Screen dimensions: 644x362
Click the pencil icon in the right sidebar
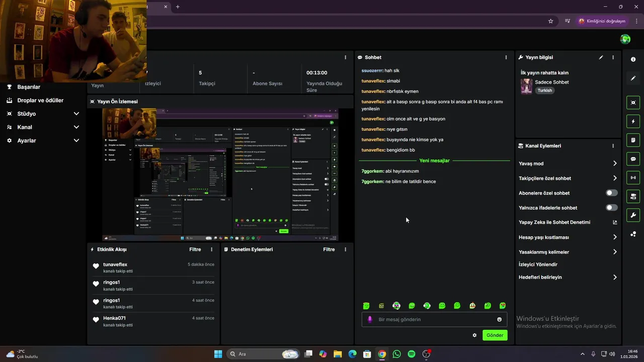633,78
